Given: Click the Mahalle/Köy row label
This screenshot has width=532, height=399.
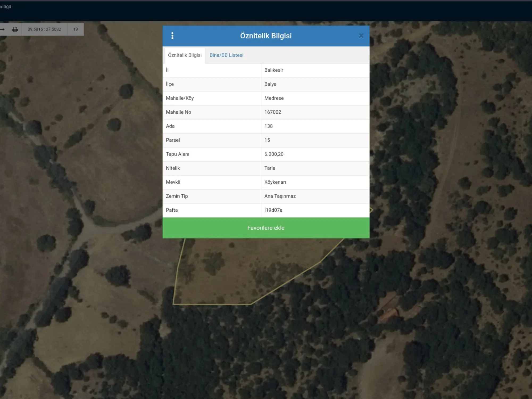Looking at the screenshot, I should pos(180,98).
